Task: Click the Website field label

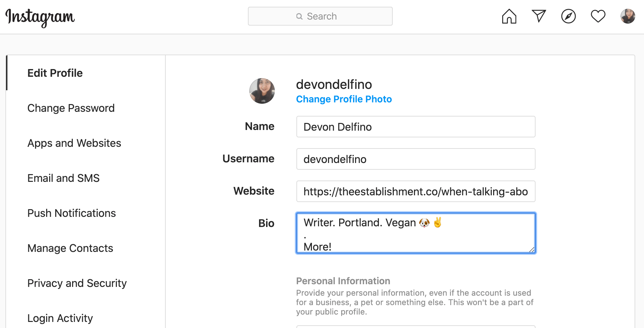Action: pos(254,191)
